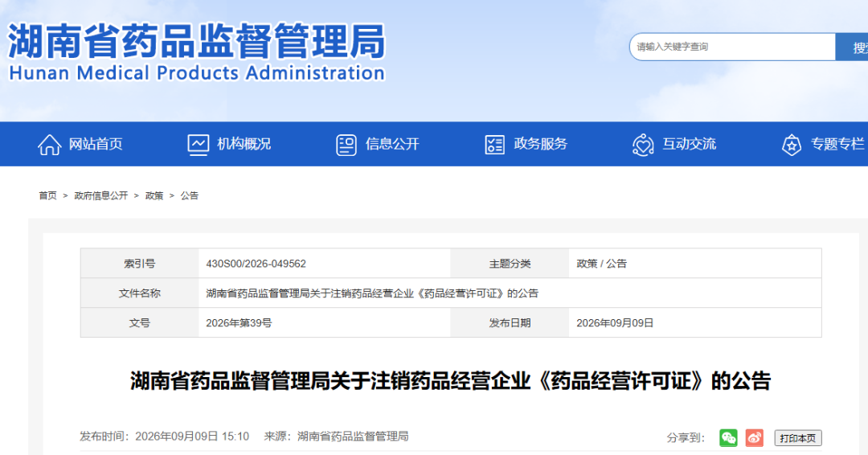Image resolution: width=868 pixels, height=455 pixels.
Task: Follow the 首页 breadcrumb link
Action: (47, 195)
